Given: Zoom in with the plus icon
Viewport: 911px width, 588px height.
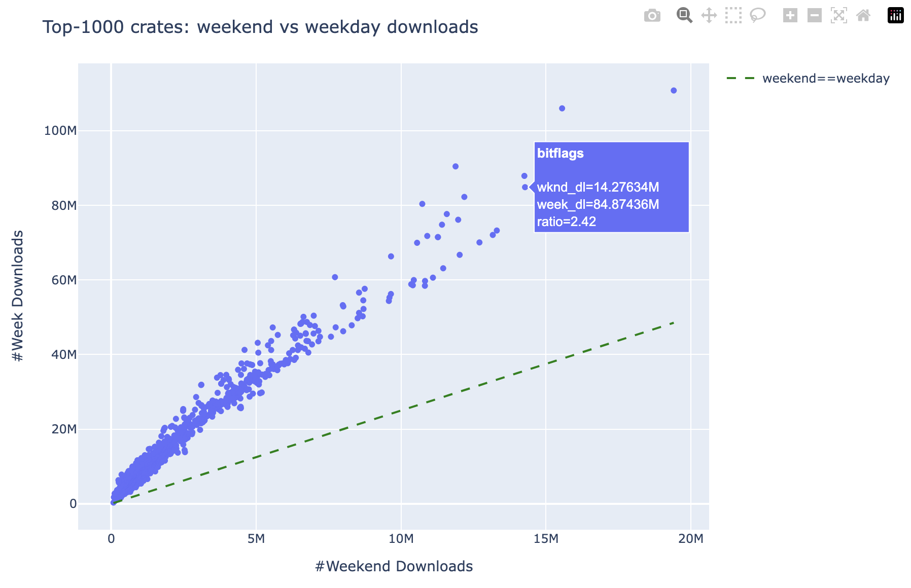Looking at the screenshot, I should [x=790, y=16].
